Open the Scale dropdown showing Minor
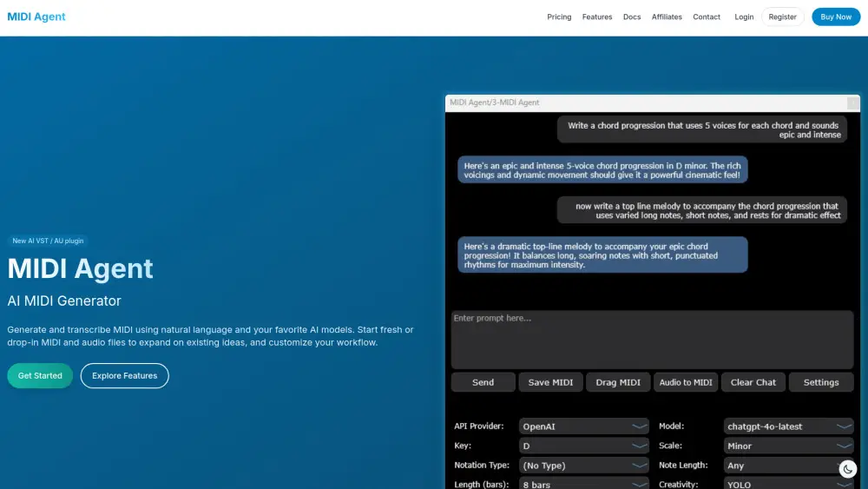The width and height of the screenshot is (868, 489). (788, 446)
